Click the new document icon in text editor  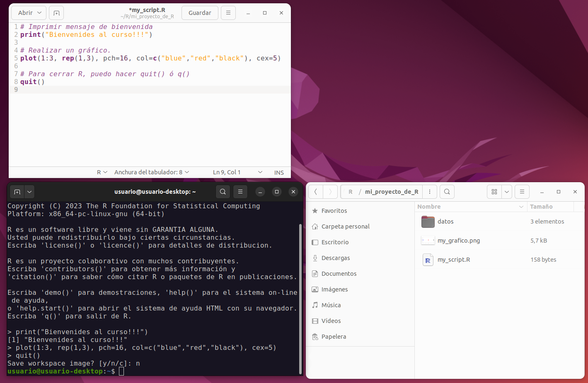[x=56, y=13]
